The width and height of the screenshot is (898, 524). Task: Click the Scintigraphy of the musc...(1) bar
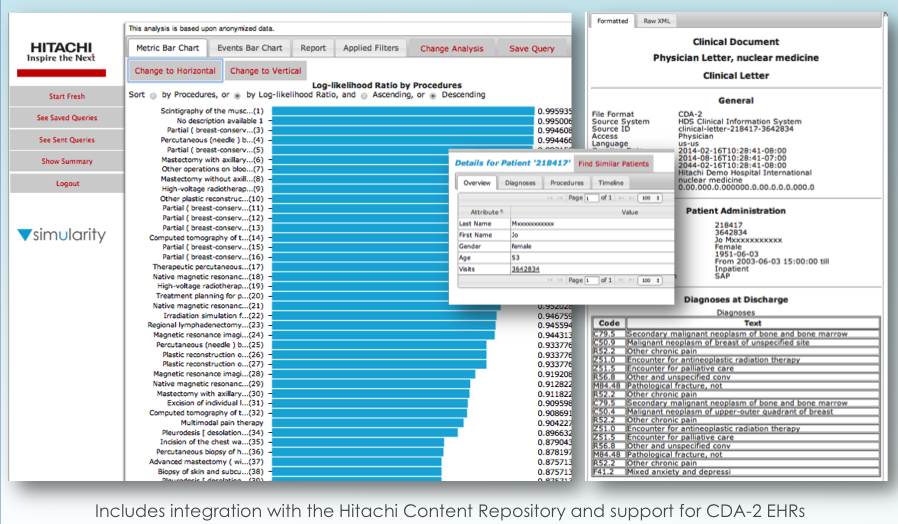[x=403, y=111]
